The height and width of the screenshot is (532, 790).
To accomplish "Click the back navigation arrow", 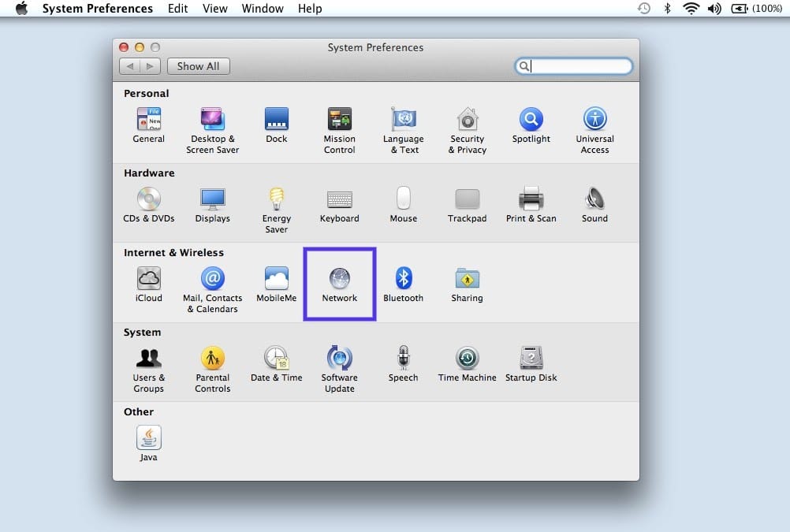I will [130, 66].
